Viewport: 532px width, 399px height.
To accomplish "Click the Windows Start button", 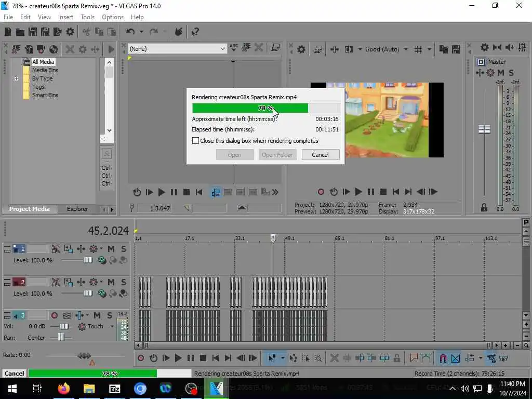I will [x=12, y=389].
